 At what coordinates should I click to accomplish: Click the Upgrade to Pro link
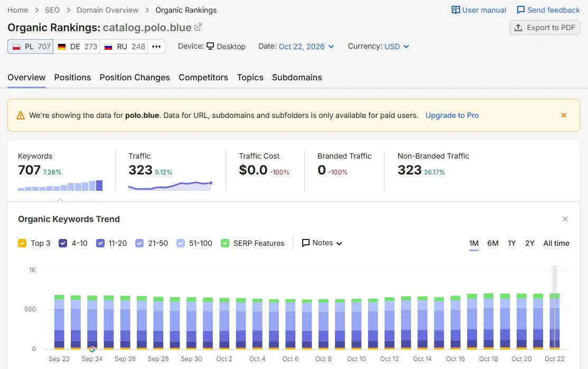point(452,115)
